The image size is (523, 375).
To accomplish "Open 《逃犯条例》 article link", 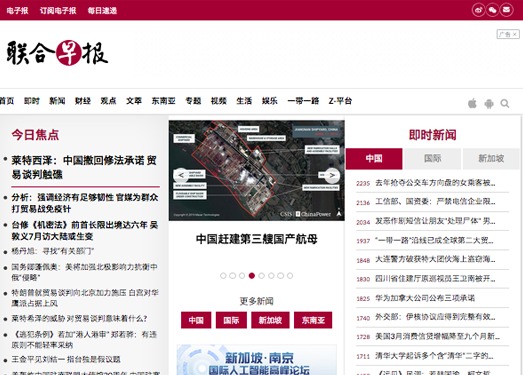I will click(x=84, y=339).
